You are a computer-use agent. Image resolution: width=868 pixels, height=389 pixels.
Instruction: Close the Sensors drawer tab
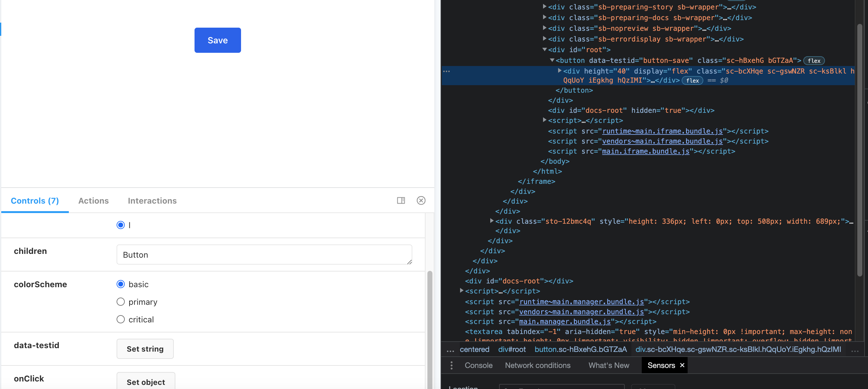(682, 365)
